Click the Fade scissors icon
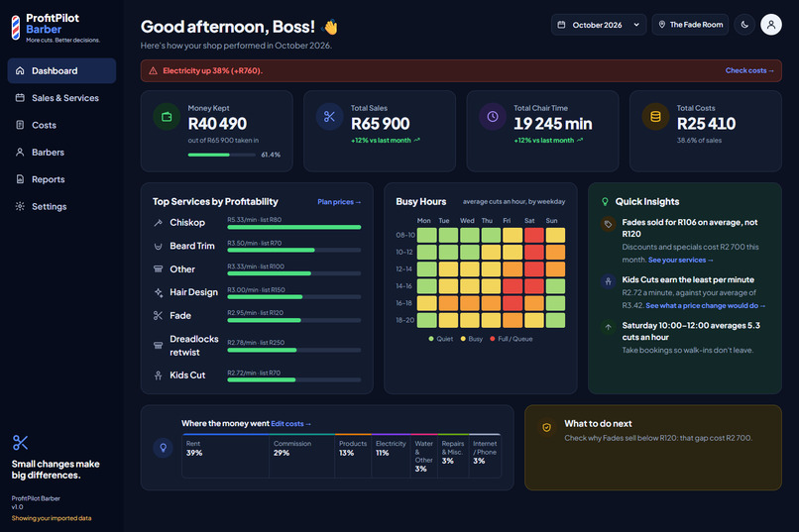The width and height of the screenshot is (799, 532). pyautogui.click(x=158, y=316)
